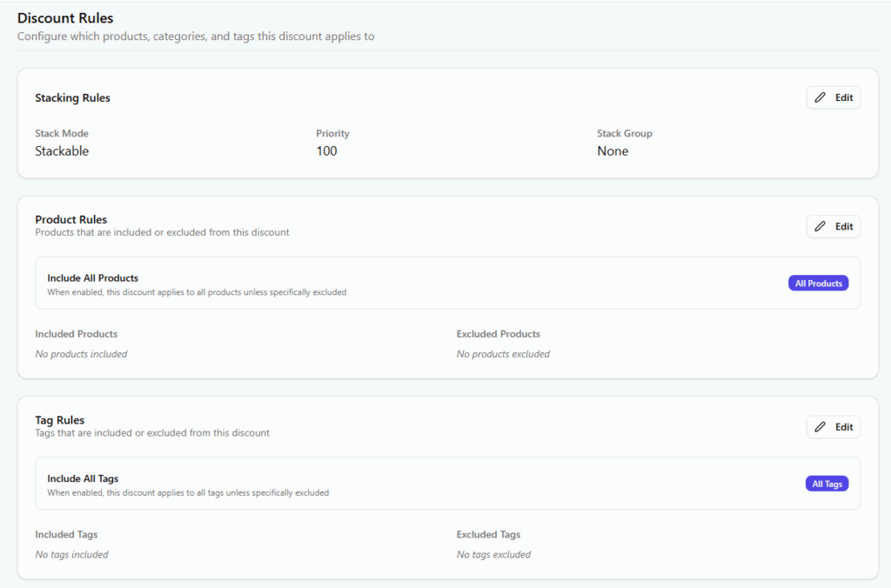Click the pencil icon in Product Rules
This screenshot has height=588, width=891.
tap(820, 227)
